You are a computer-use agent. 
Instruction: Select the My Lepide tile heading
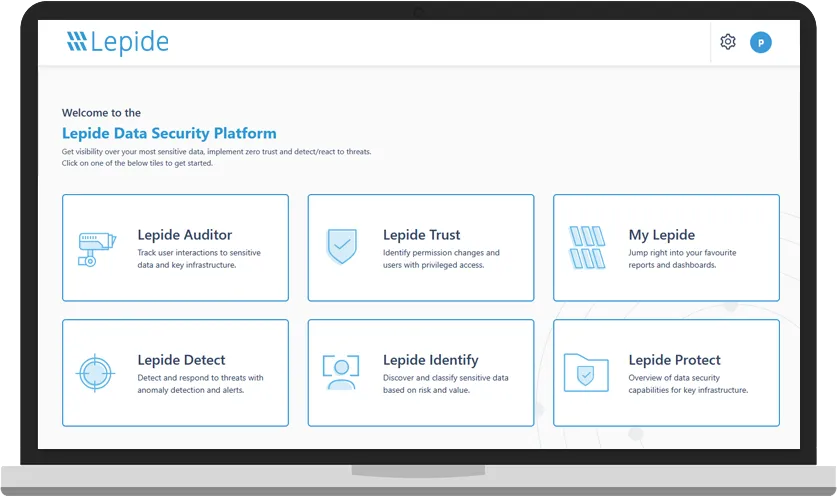pos(661,235)
